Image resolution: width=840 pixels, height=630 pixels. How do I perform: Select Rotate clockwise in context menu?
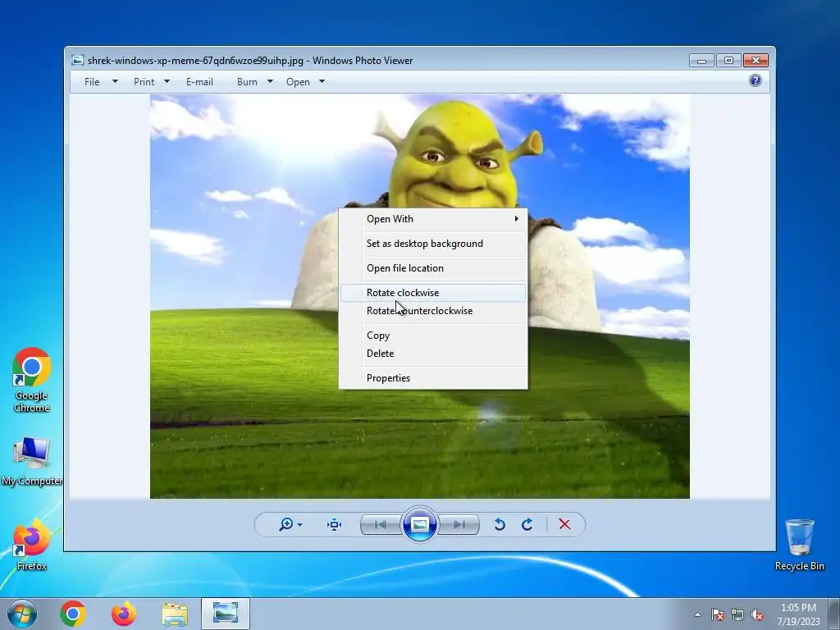[x=433, y=293]
